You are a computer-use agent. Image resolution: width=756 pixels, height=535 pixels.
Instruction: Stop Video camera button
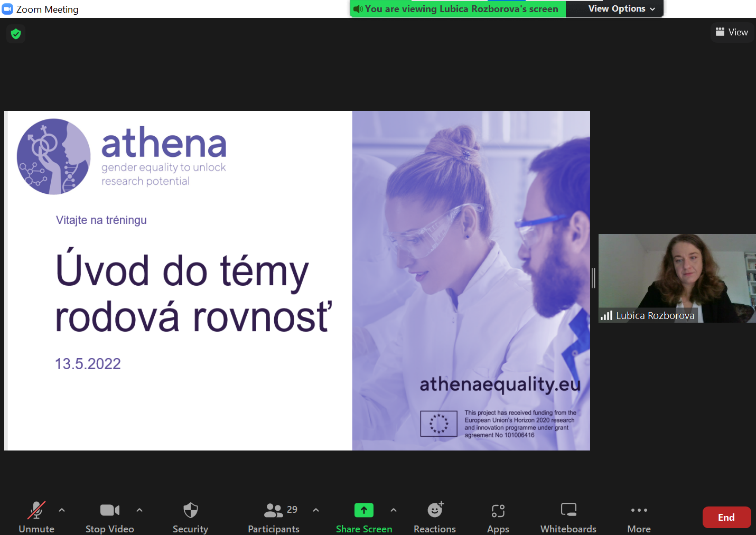coord(110,518)
